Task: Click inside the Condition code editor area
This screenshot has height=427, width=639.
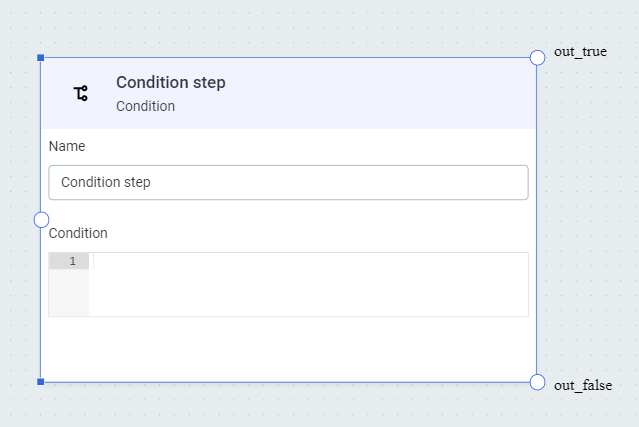Action: [308, 284]
